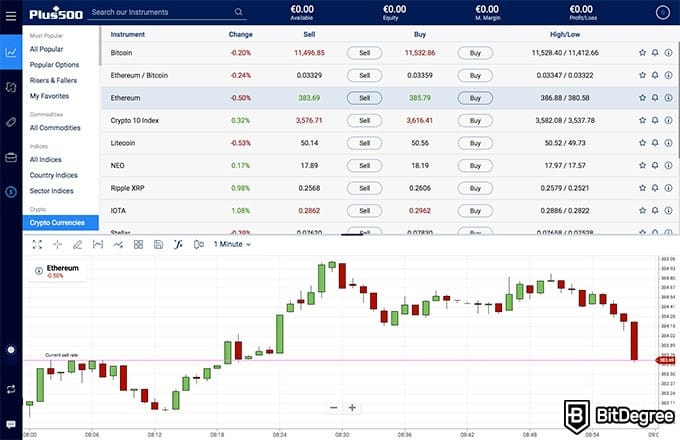680x440 pixels.
Task: Toggle favorite star for IOTA
Action: (642, 210)
